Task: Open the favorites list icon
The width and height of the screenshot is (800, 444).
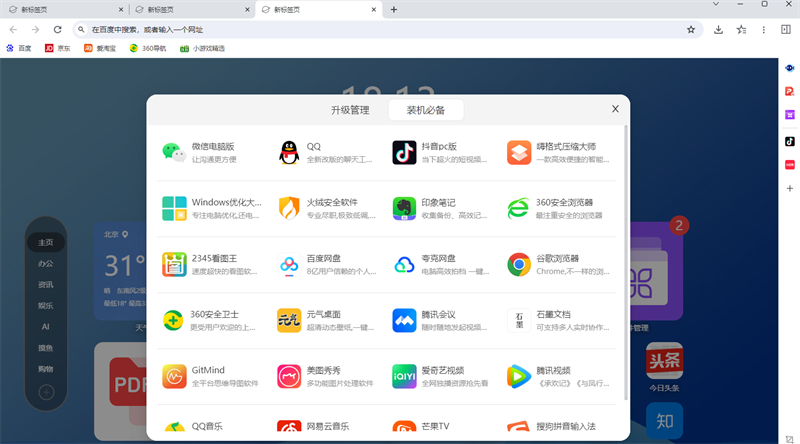Action: tap(741, 30)
